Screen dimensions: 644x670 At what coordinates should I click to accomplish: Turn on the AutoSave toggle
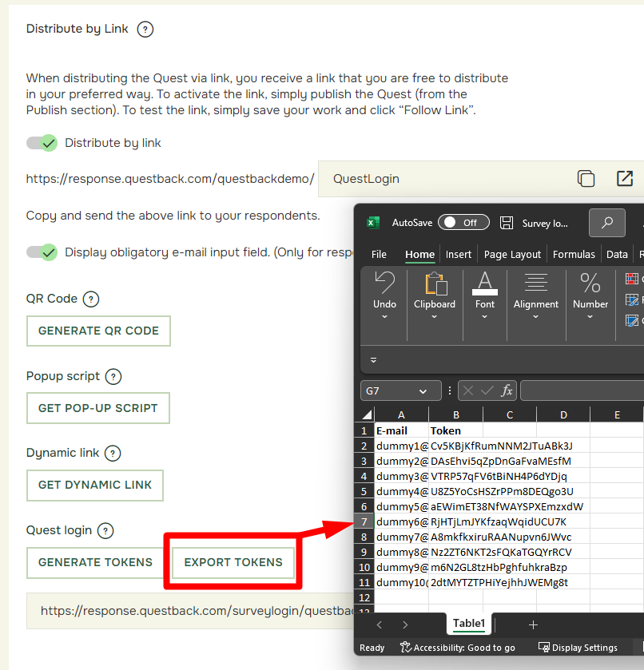pyautogui.click(x=463, y=223)
